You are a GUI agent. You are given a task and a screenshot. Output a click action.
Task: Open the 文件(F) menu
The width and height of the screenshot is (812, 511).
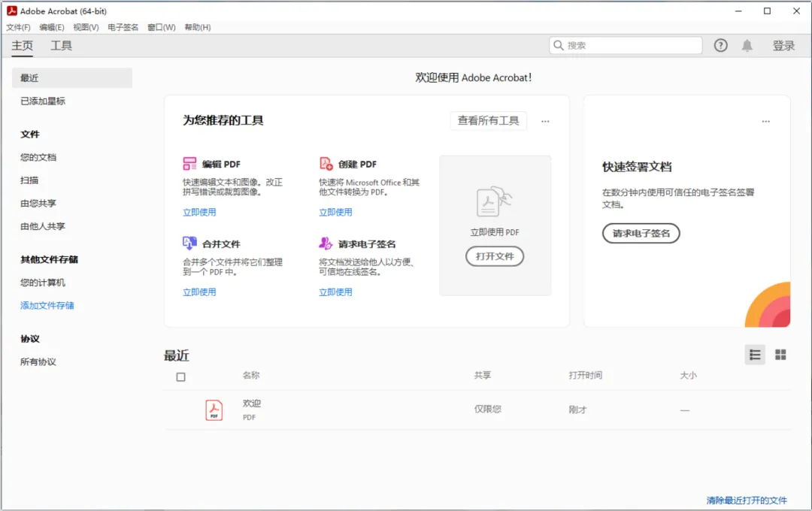(x=18, y=28)
